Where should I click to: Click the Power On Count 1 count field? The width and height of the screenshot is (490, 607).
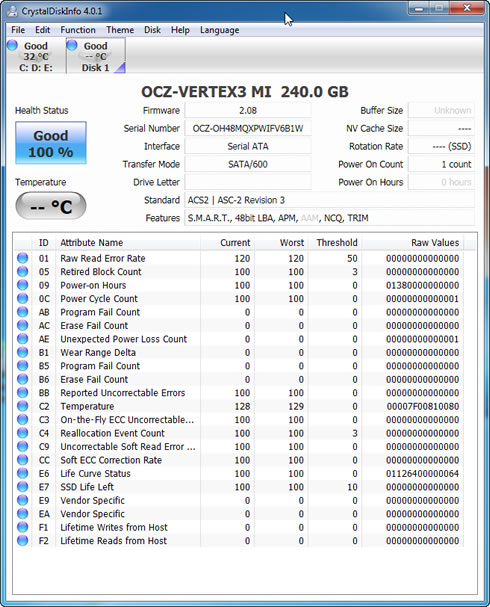[441, 164]
